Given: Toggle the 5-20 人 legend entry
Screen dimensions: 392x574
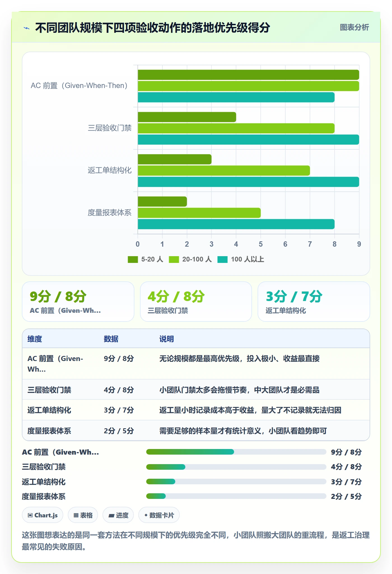Looking at the screenshot, I should point(145,259).
